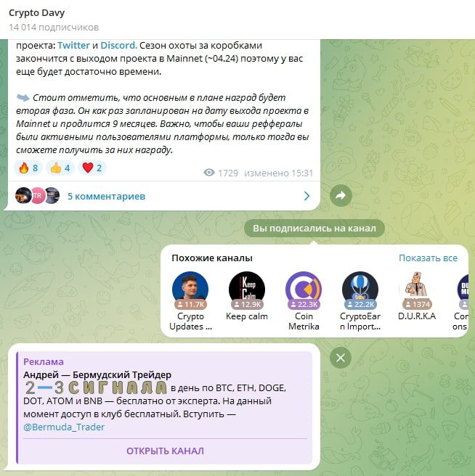Open Crypto Updates channel avatar
The width and height of the screenshot is (475, 476).
190,290
